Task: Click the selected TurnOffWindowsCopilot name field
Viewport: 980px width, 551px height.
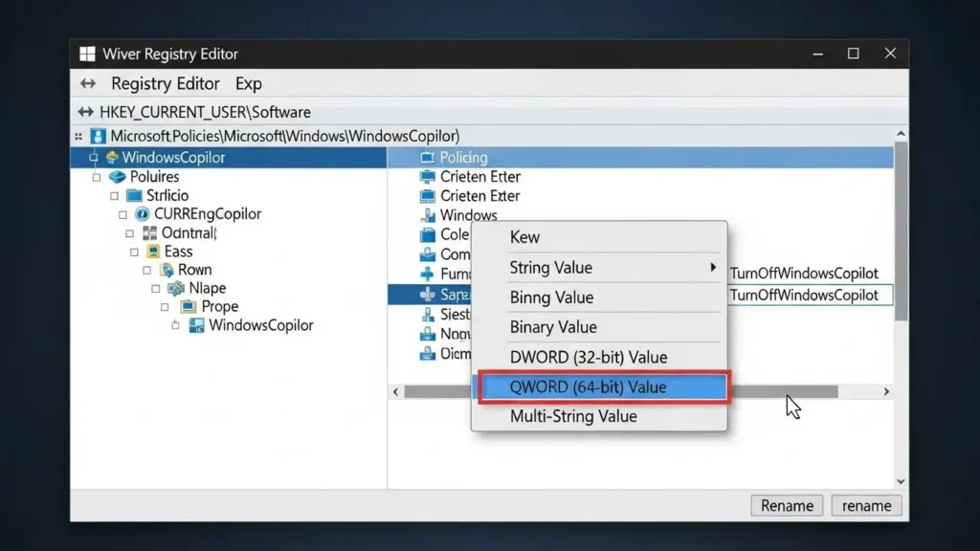Action: pos(809,295)
